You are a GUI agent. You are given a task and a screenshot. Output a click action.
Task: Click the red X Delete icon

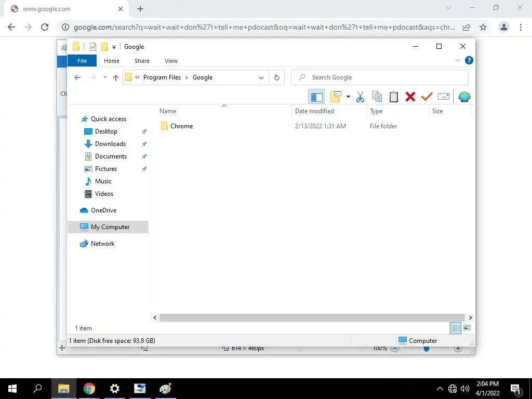(x=410, y=97)
